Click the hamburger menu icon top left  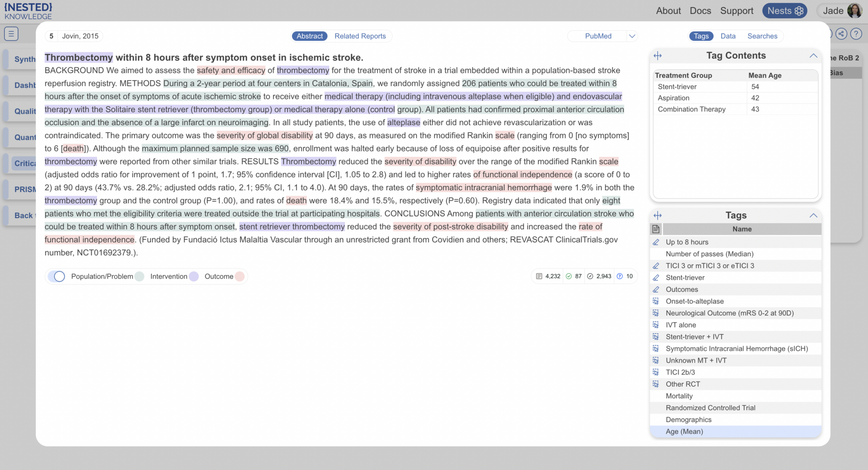(11, 34)
